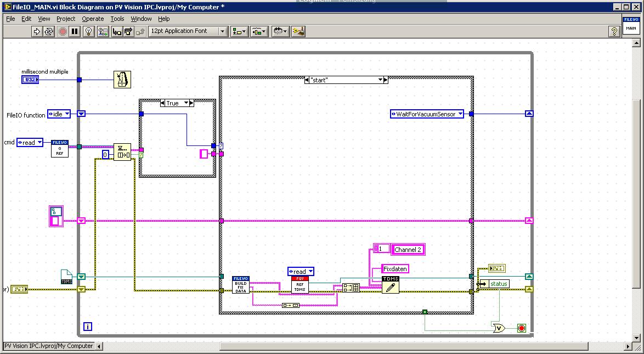Open the Distribute Objects dropdown
This screenshot has width=644, height=354.
click(x=259, y=31)
